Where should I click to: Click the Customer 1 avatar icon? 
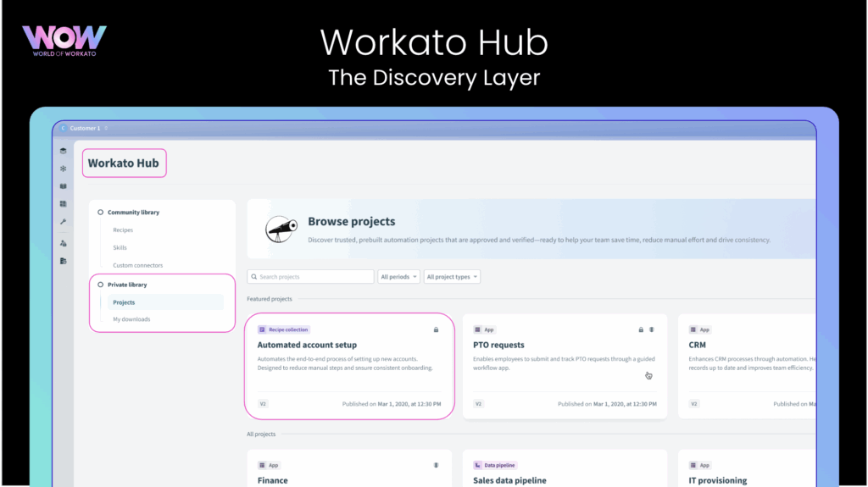[x=63, y=129]
